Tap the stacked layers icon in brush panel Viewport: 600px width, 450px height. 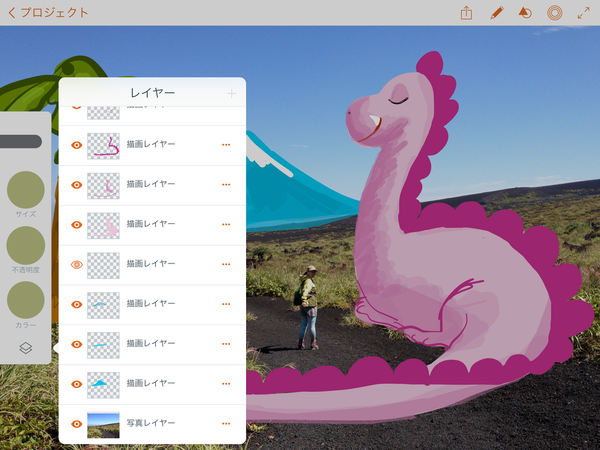click(26, 348)
